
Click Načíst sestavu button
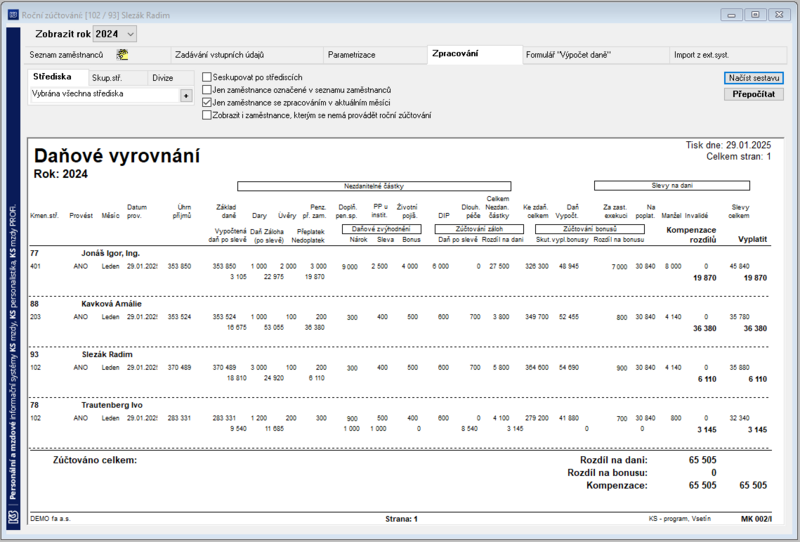754,78
